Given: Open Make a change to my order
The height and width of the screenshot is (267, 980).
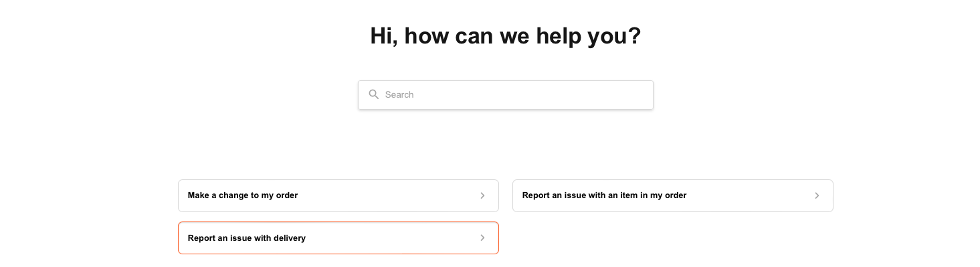Looking at the screenshot, I should coord(338,195).
